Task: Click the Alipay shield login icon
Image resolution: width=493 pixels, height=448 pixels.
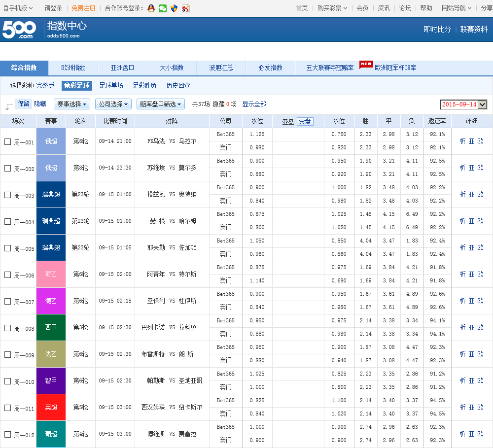Action: [x=174, y=8]
